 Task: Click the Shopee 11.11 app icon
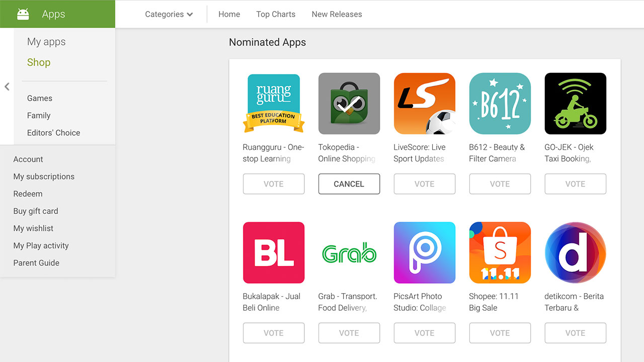point(500,253)
